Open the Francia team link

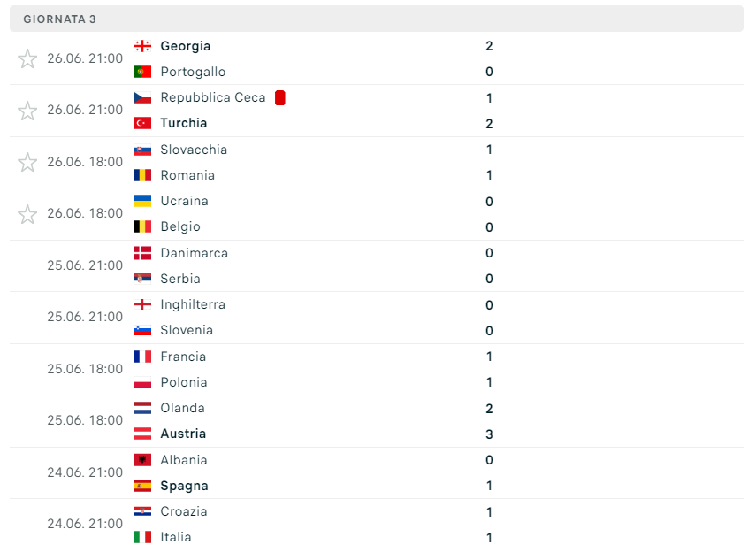tap(183, 357)
